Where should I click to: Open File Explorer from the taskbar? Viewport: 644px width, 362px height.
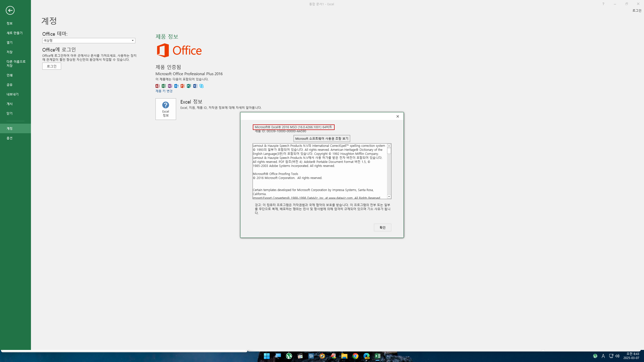[x=344, y=356]
